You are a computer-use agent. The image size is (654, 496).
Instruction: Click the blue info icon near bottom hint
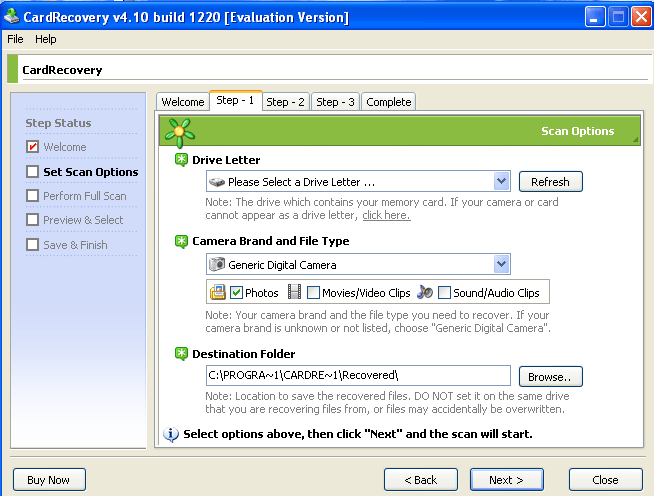(x=171, y=434)
